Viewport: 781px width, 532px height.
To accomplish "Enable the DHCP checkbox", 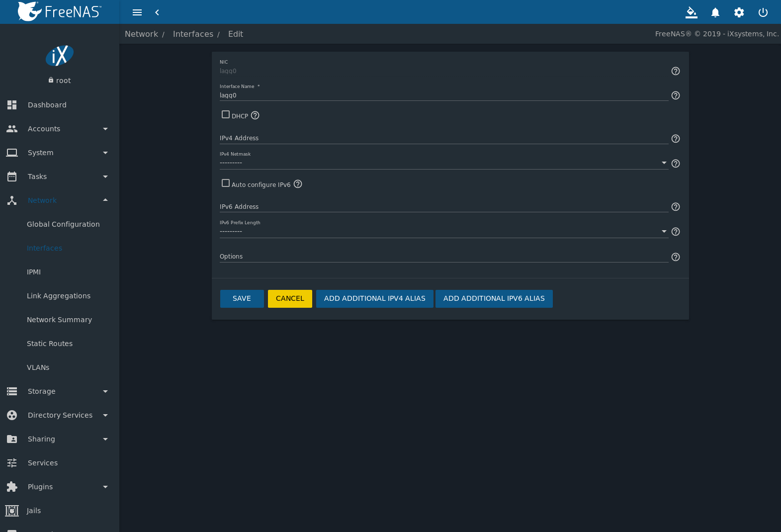I will tap(226, 114).
